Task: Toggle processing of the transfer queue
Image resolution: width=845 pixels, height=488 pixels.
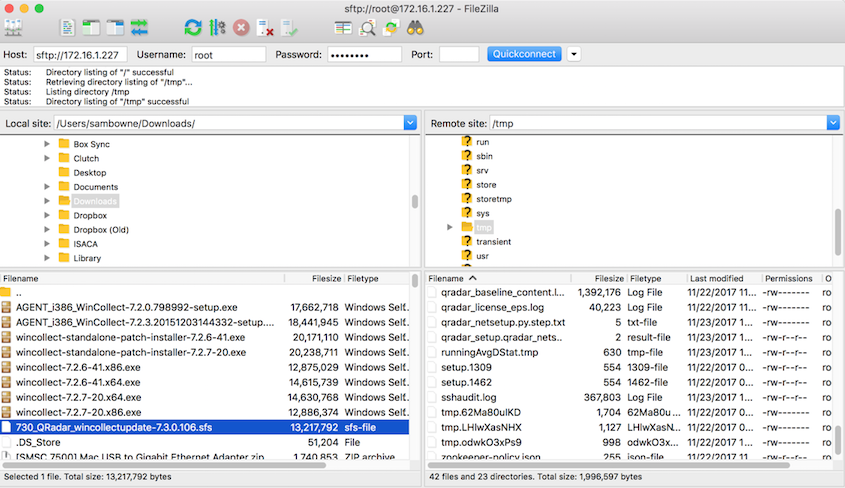Action: coord(217,27)
